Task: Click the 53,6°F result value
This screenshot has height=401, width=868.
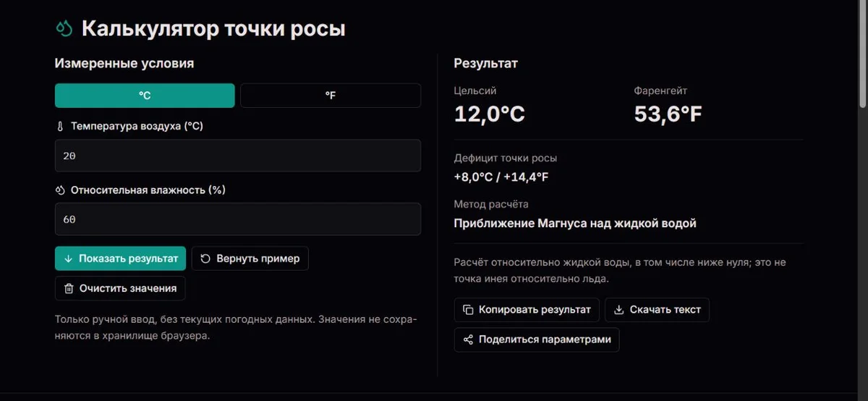Action: [x=668, y=114]
